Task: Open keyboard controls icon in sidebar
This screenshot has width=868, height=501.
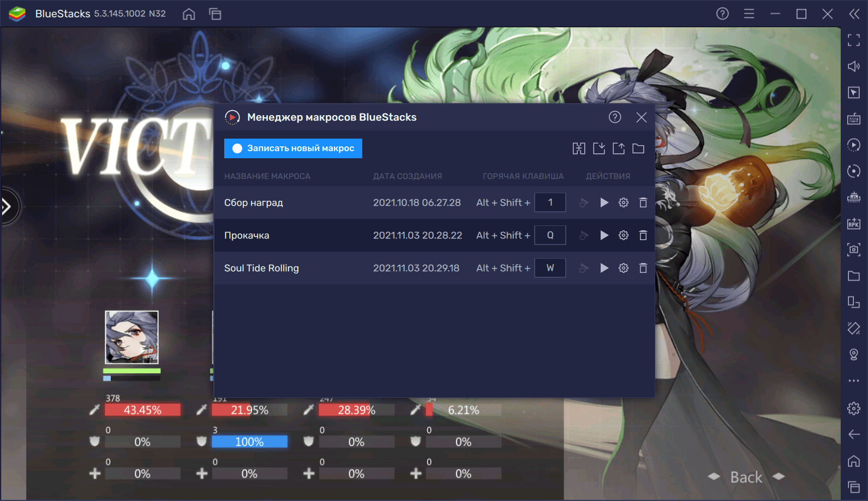Action: (854, 118)
